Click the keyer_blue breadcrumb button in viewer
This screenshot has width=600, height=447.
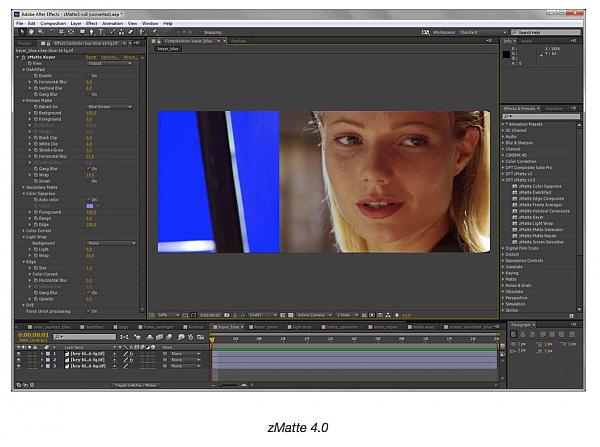168,49
